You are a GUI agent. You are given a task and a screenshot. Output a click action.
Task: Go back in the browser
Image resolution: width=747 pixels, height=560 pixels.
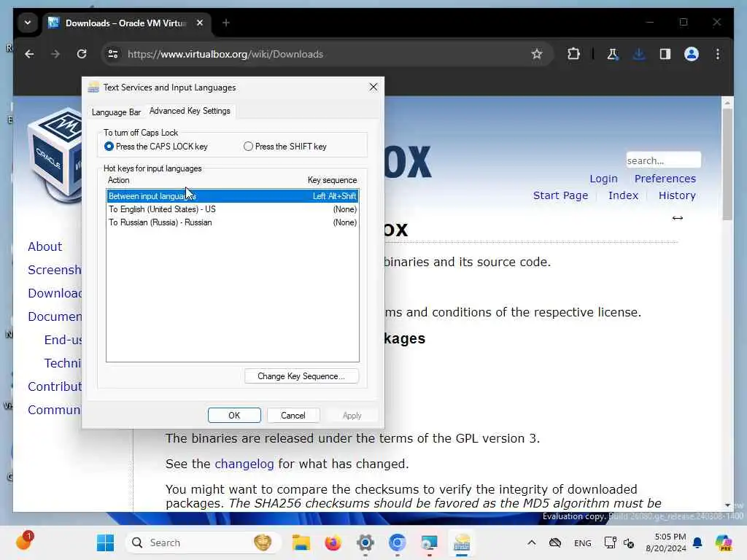click(x=29, y=54)
